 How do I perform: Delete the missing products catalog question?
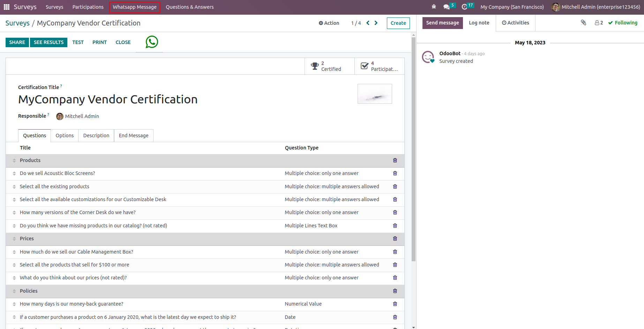click(x=395, y=226)
